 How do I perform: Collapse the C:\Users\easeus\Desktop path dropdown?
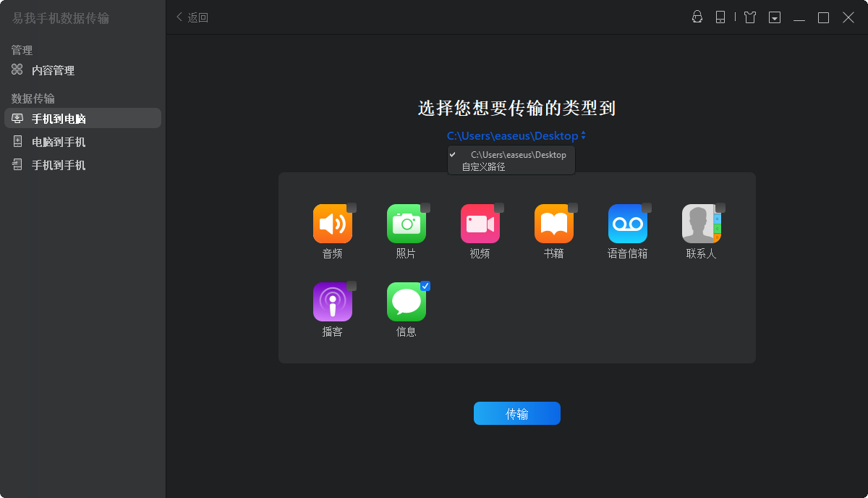(x=516, y=135)
